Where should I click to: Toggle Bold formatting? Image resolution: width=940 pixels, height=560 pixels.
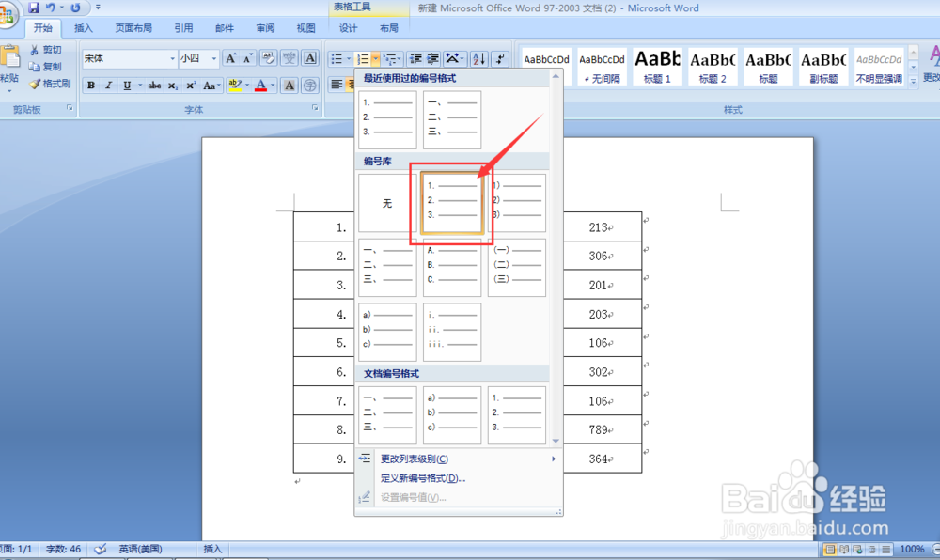90,86
